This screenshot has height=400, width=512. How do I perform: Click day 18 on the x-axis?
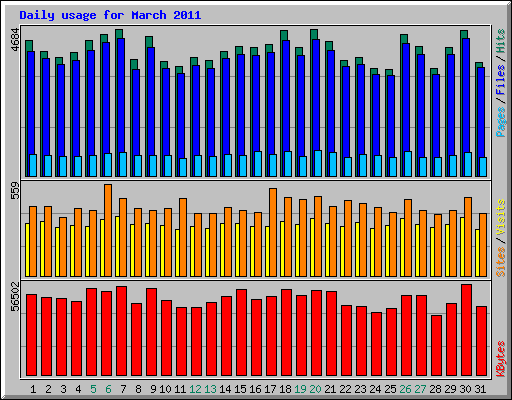click(285, 389)
